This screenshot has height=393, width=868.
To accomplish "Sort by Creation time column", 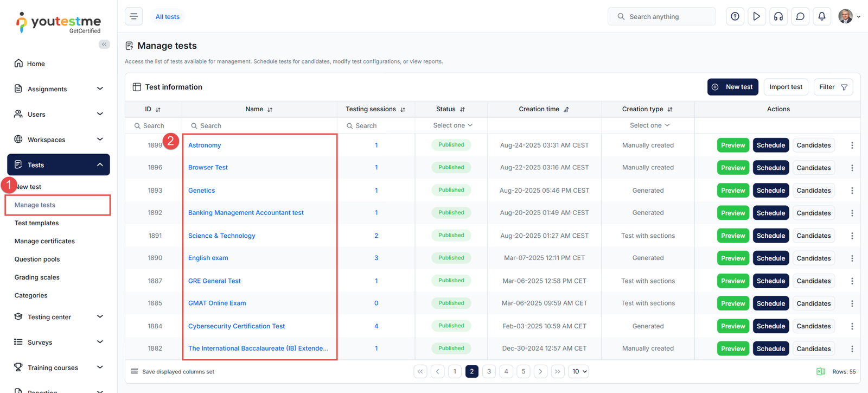I will [x=566, y=110].
